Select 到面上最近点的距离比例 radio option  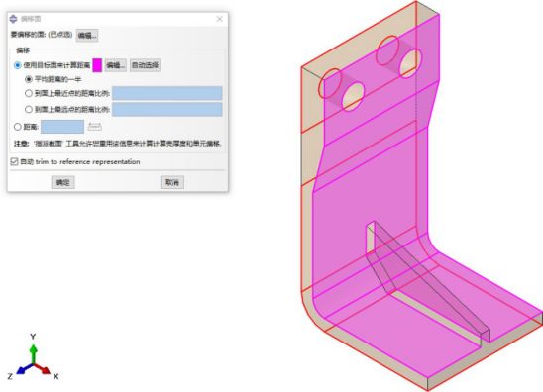pos(29,93)
